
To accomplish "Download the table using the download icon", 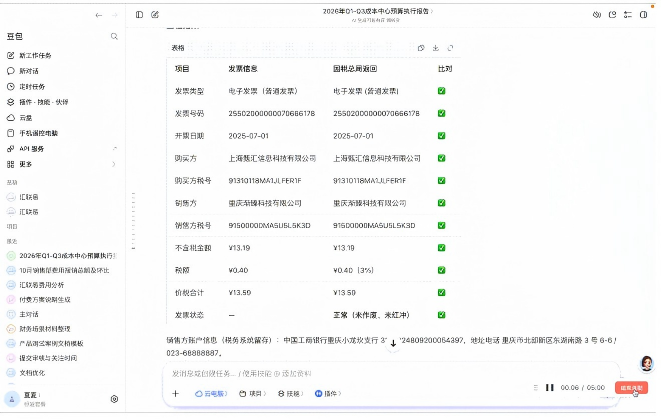I will (436, 48).
